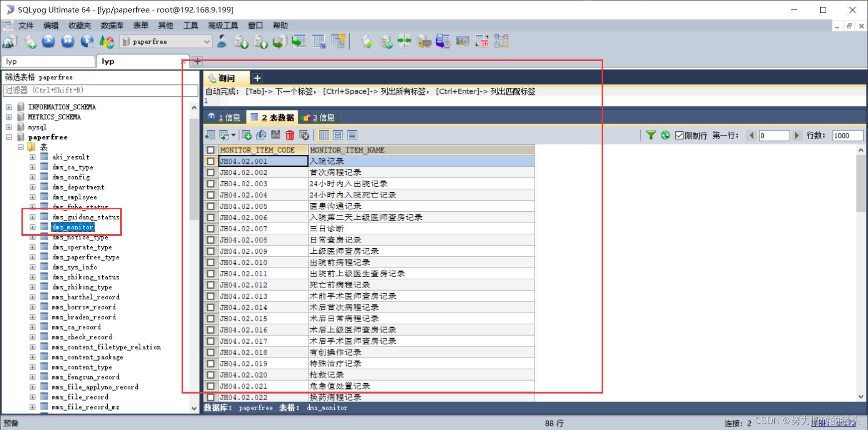Click the MONITOR_ITEM_CODE column header

click(263, 150)
